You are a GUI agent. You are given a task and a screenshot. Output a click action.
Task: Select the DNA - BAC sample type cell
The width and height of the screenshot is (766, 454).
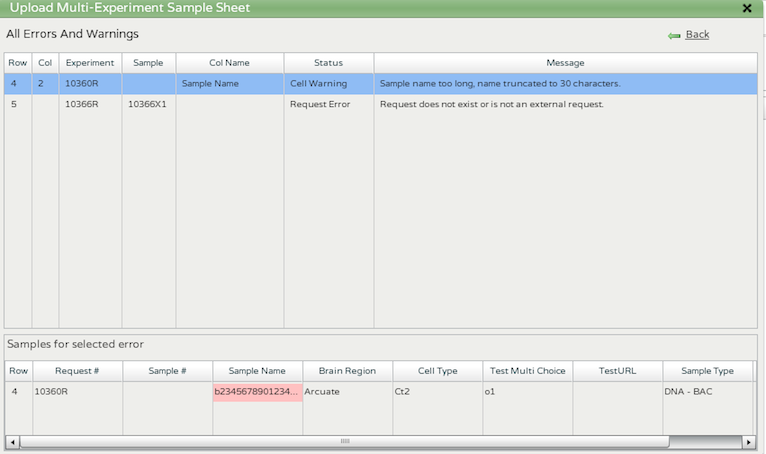pos(707,392)
